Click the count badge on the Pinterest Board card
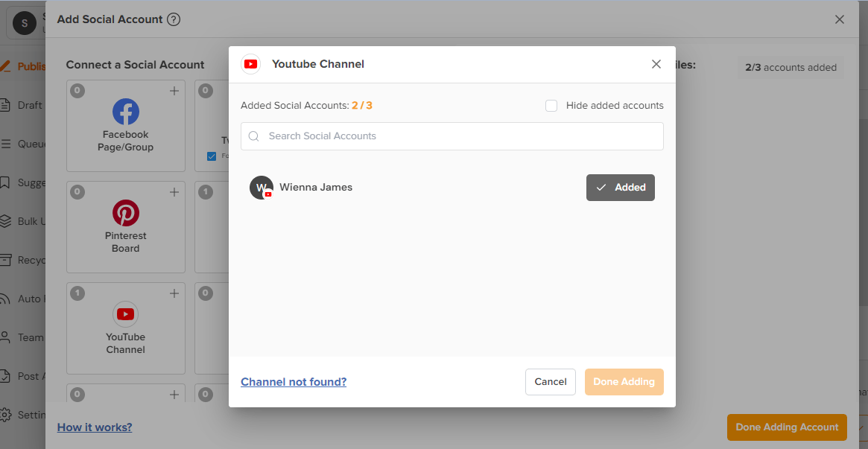The height and width of the screenshot is (449, 868). [x=78, y=192]
